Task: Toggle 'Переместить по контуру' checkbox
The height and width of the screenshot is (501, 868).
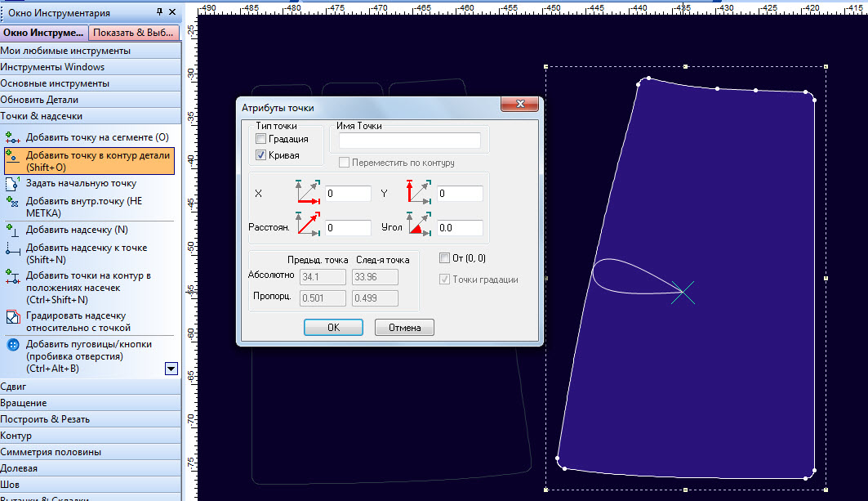Action: [345, 163]
